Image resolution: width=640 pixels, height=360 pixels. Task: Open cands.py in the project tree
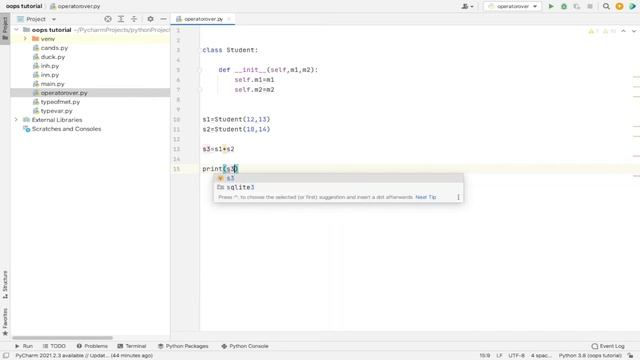[54, 48]
